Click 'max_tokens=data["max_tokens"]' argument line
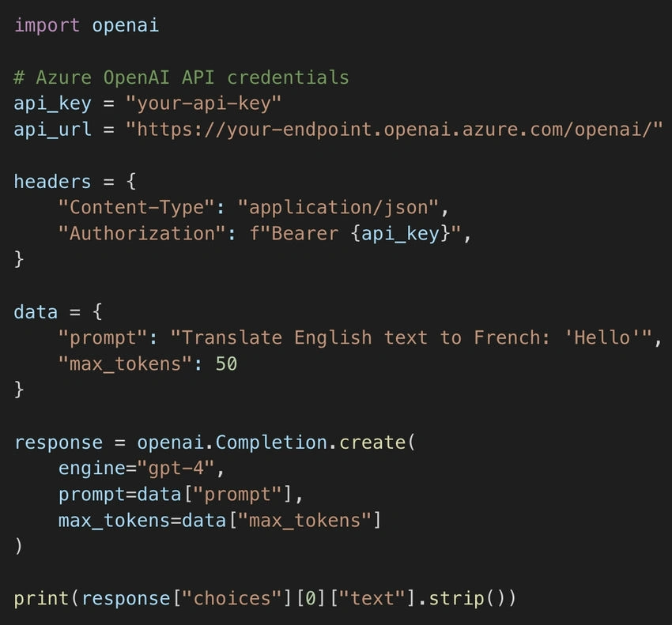The image size is (672, 625). tap(220, 521)
